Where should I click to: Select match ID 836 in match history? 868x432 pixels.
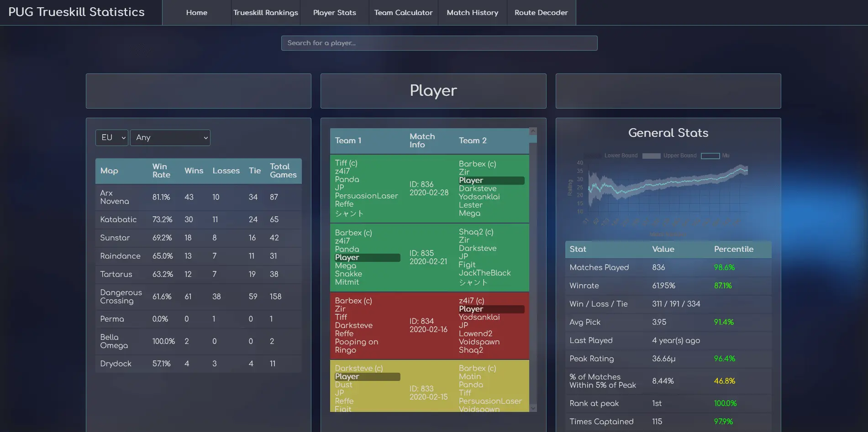[x=428, y=188]
